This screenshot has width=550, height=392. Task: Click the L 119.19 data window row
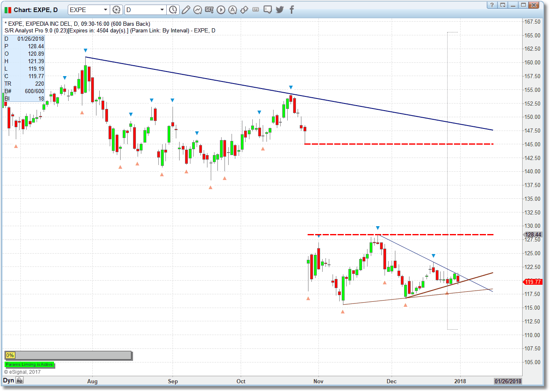[x=24, y=69]
